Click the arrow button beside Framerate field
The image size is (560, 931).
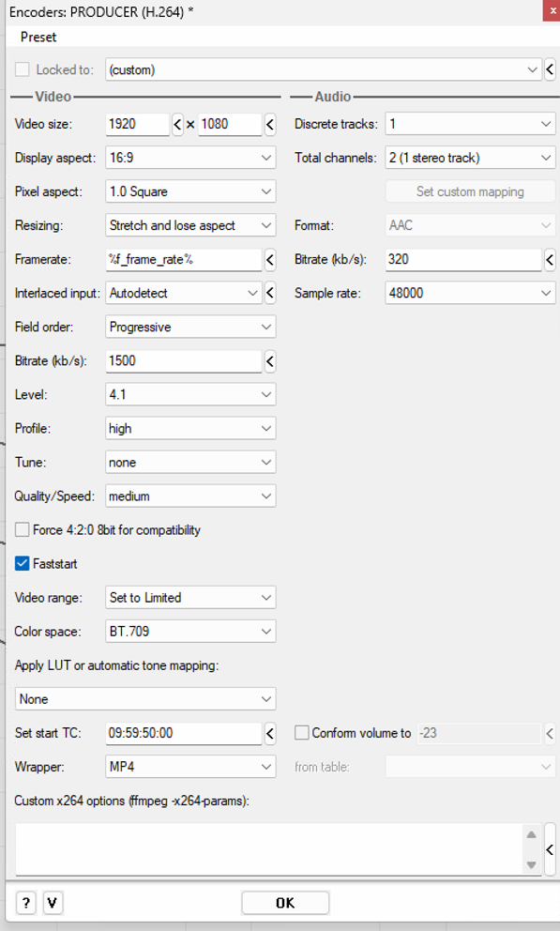(270, 259)
